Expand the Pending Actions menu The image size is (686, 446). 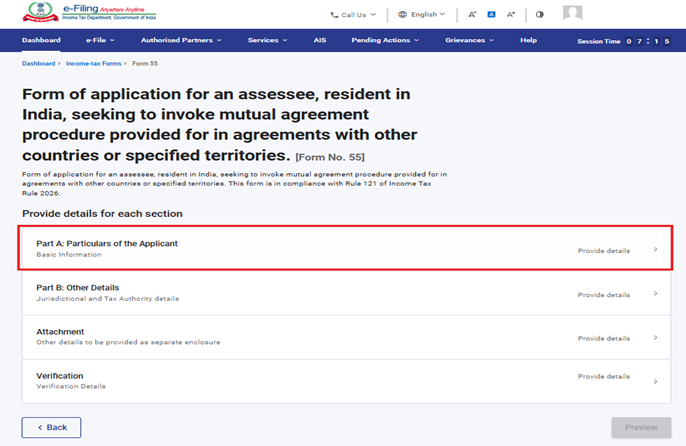point(385,41)
